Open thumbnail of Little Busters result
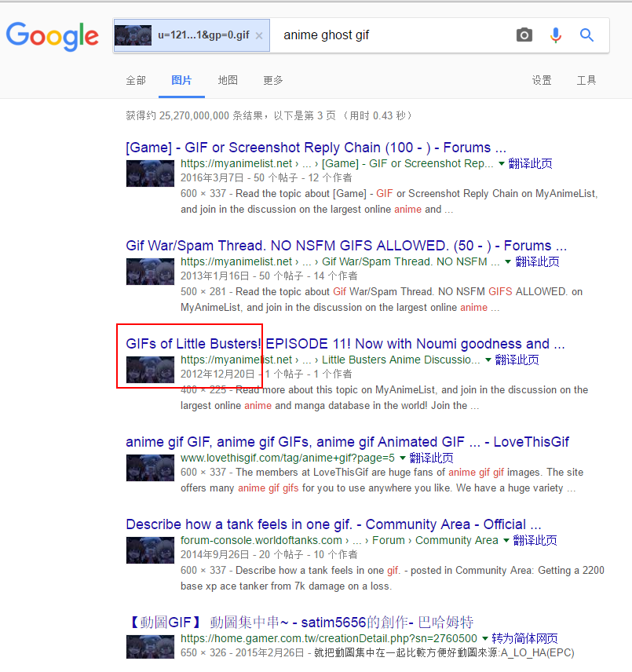This screenshot has width=632, height=672. click(150, 370)
